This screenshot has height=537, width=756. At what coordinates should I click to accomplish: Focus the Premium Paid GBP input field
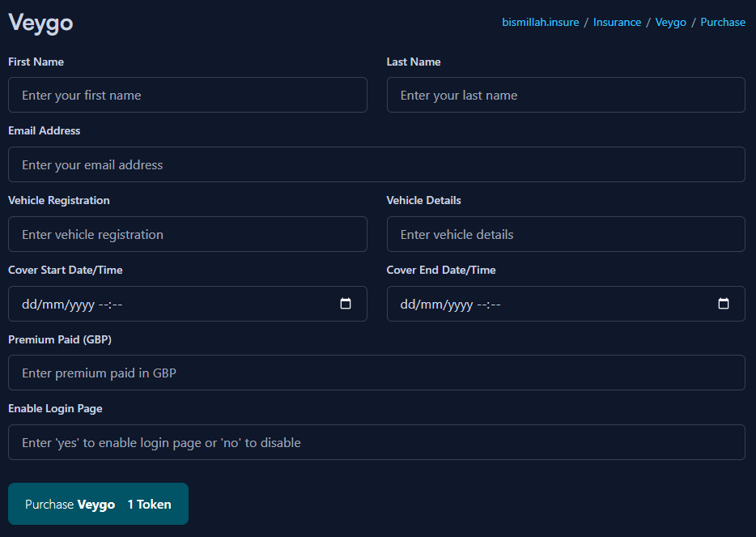pyautogui.click(x=376, y=373)
